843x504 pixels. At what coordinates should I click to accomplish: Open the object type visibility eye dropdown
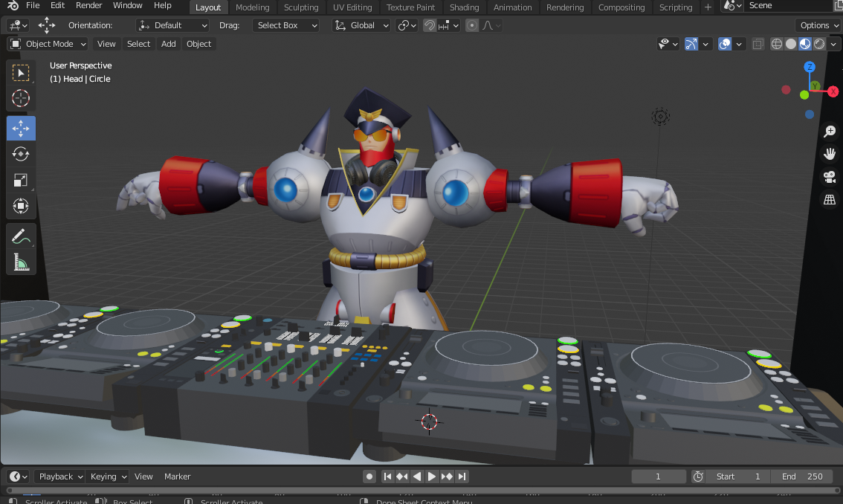coord(668,44)
